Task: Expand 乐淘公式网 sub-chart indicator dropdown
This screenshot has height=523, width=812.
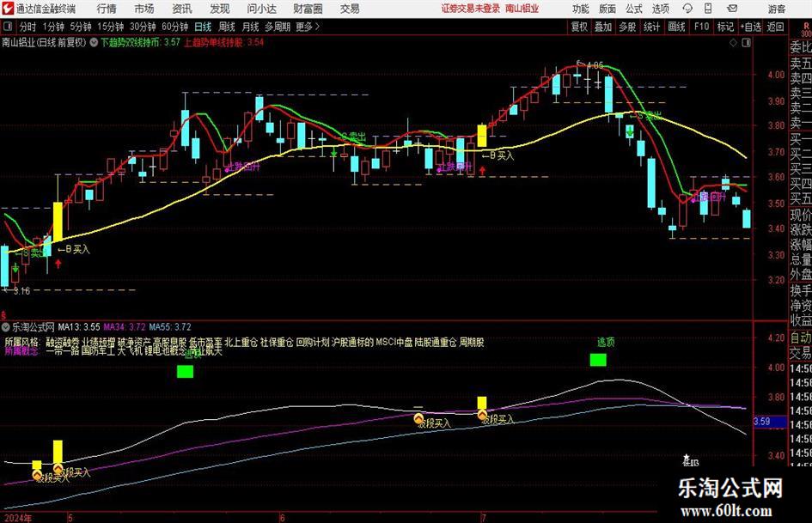Action: tap(6, 327)
